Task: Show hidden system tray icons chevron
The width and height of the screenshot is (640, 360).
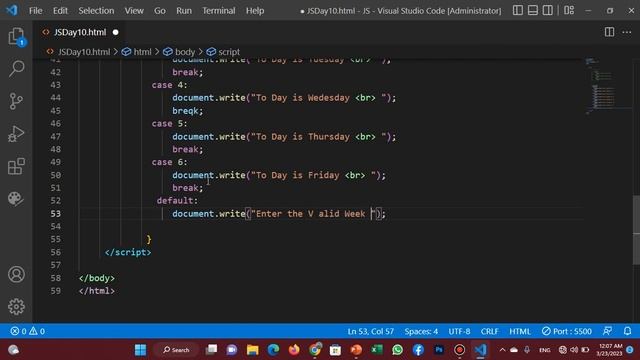Action: click(x=502, y=350)
